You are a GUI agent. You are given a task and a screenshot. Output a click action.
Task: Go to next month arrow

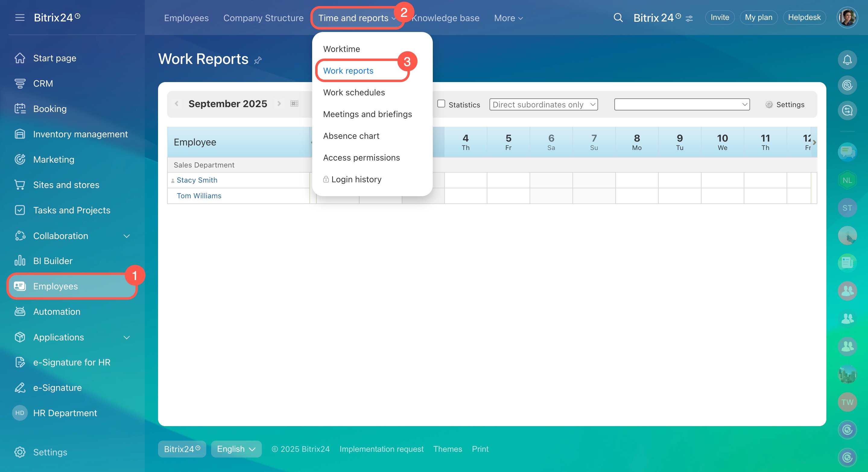pyautogui.click(x=279, y=104)
